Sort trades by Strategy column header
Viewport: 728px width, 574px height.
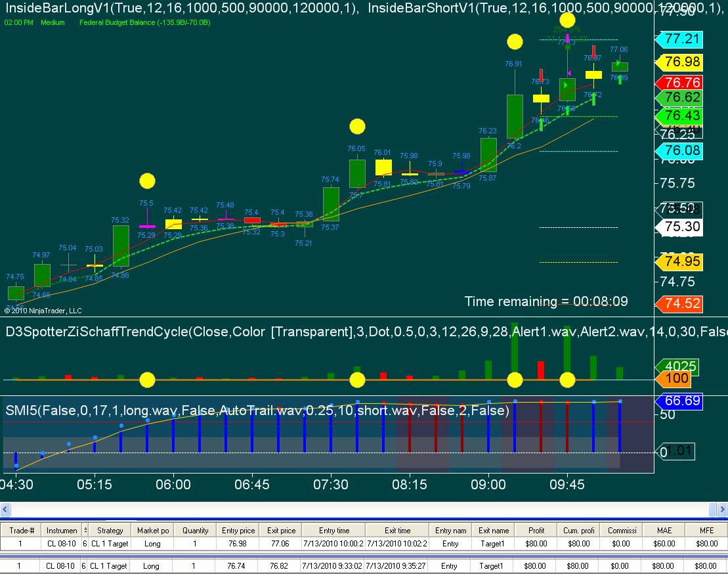coord(110,531)
